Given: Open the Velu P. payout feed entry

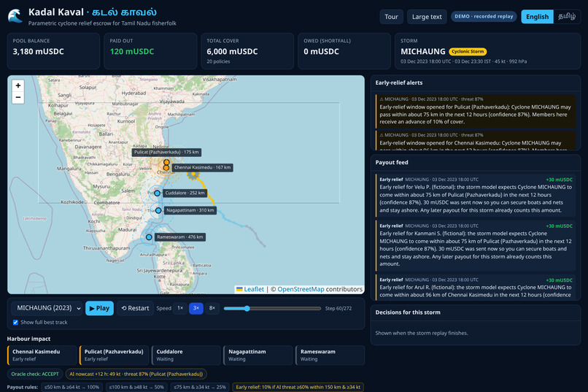Looking at the screenshot, I should tap(476, 195).
